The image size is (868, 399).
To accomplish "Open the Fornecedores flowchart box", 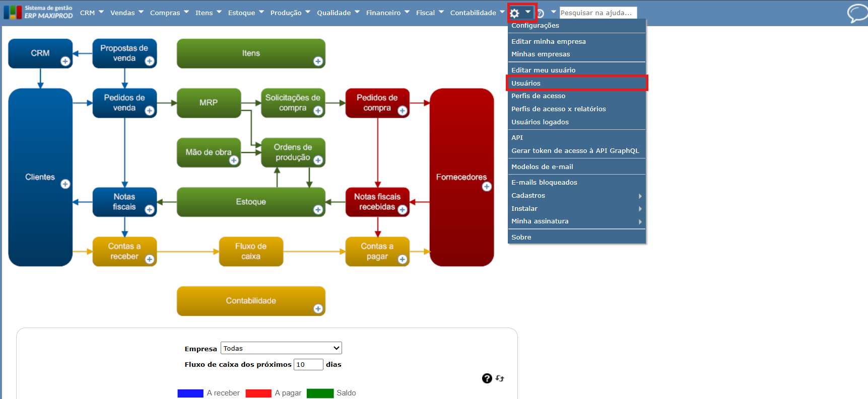I will coord(461,177).
